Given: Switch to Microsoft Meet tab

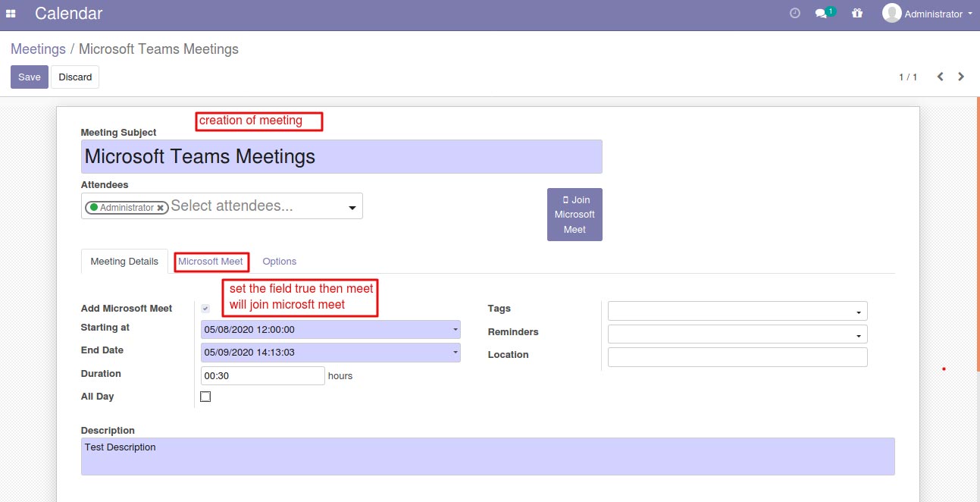Looking at the screenshot, I should pyautogui.click(x=211, y=261).
